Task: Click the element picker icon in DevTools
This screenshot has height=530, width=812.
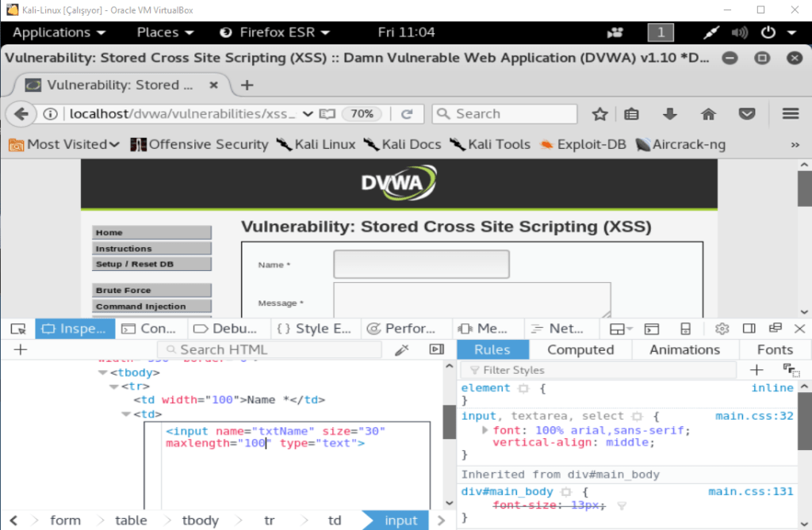Action: [x=18, y=329]
